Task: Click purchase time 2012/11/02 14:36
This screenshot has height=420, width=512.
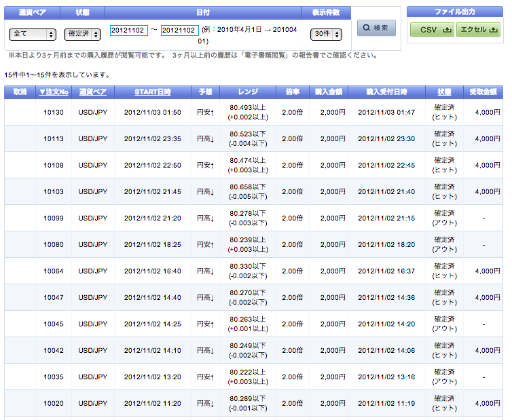Action: 386,297
